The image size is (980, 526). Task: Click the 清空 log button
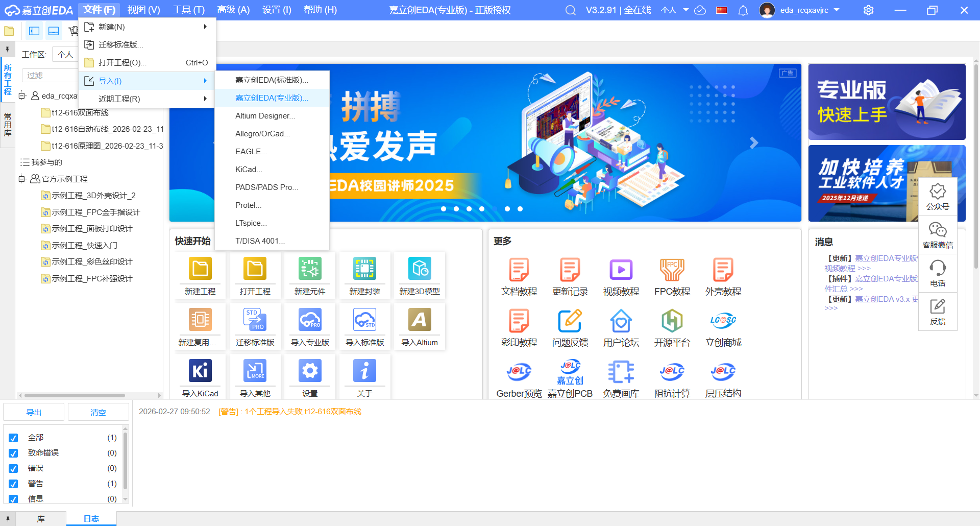click(98, 412)
